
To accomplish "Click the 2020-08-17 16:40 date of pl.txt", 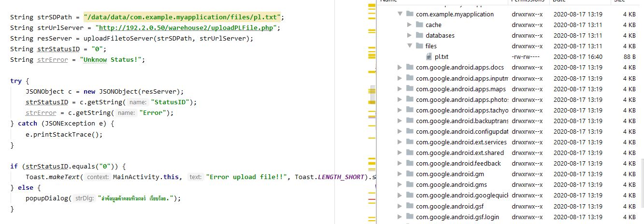I will (578, 56).
